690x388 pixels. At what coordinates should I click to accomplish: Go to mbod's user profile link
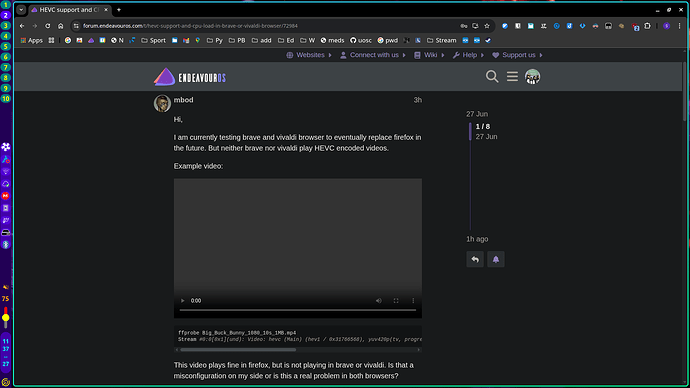[x=184, y=100]
